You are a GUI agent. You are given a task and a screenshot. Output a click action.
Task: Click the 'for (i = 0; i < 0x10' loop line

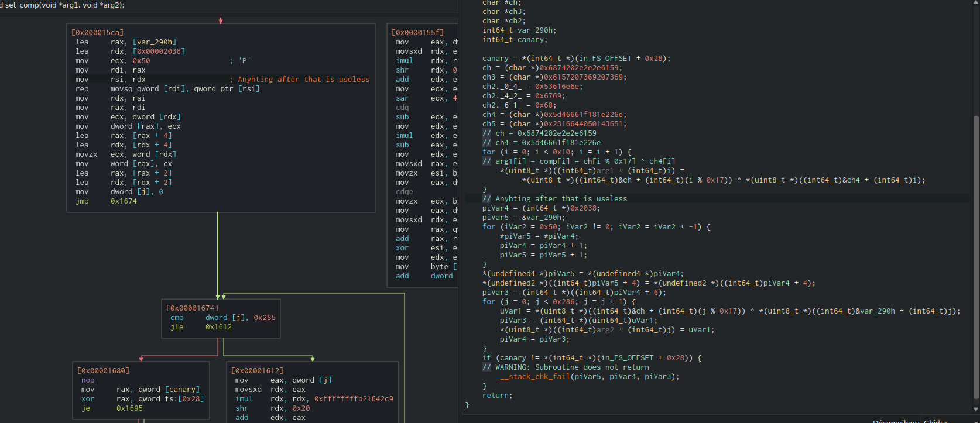[557, 152]
